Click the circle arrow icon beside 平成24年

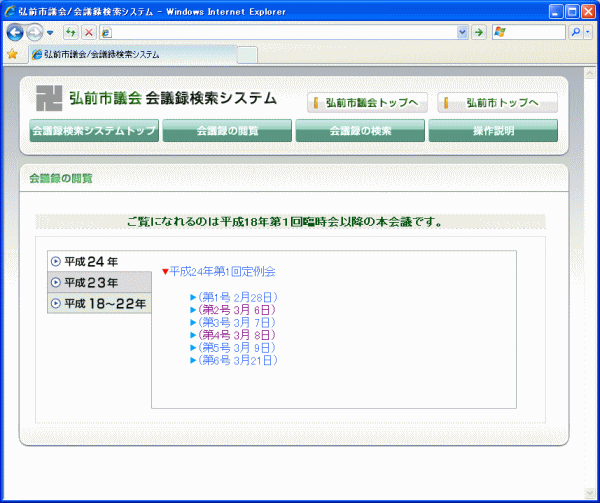pyautogui.click(x=56, y=261)
